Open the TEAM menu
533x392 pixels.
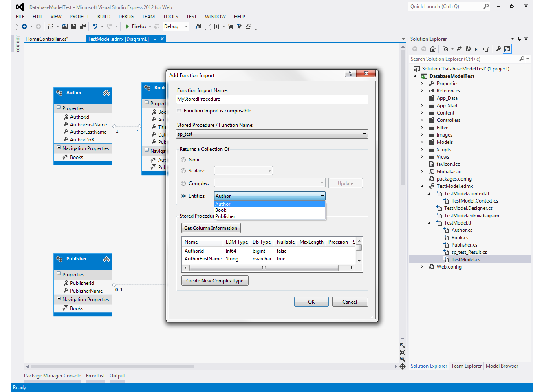tap(148, 16)
